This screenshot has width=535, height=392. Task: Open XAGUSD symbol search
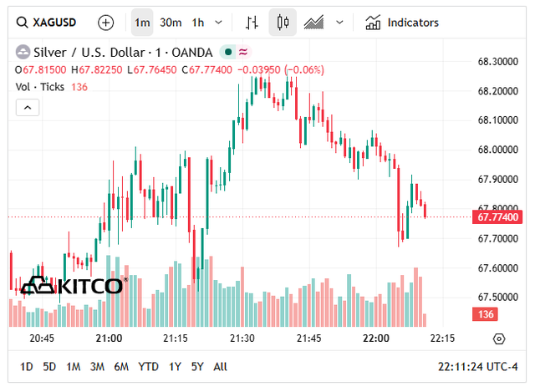[46, 23]
